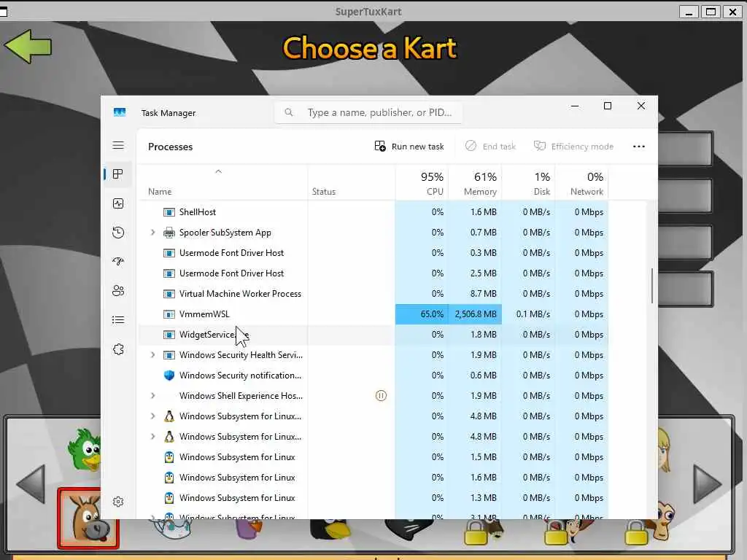Viewport: 747px width, 560px height.
Task: Open the Performance sidebar tab
Action: pos(118,204)
